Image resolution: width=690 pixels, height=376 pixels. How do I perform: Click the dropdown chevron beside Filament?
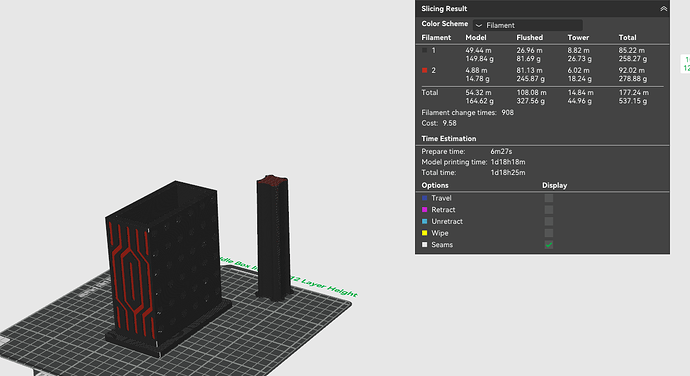click(x=479, y=26)
